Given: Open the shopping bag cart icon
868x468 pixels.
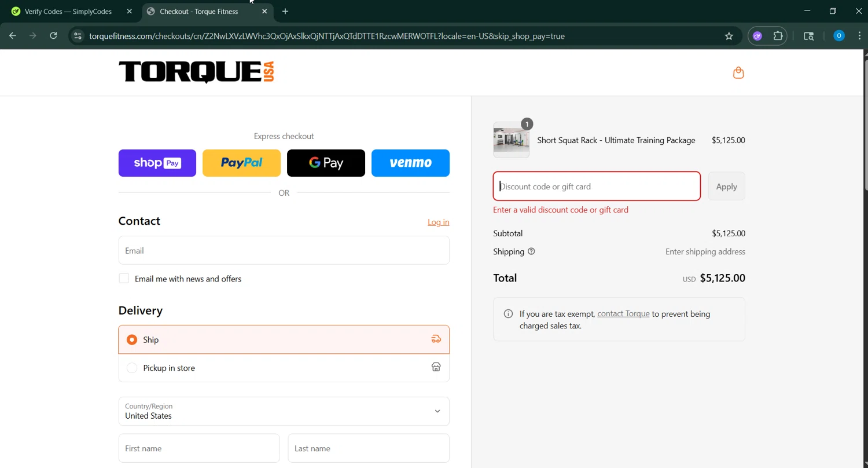Looking at the screenshot, I should (738, 72).
